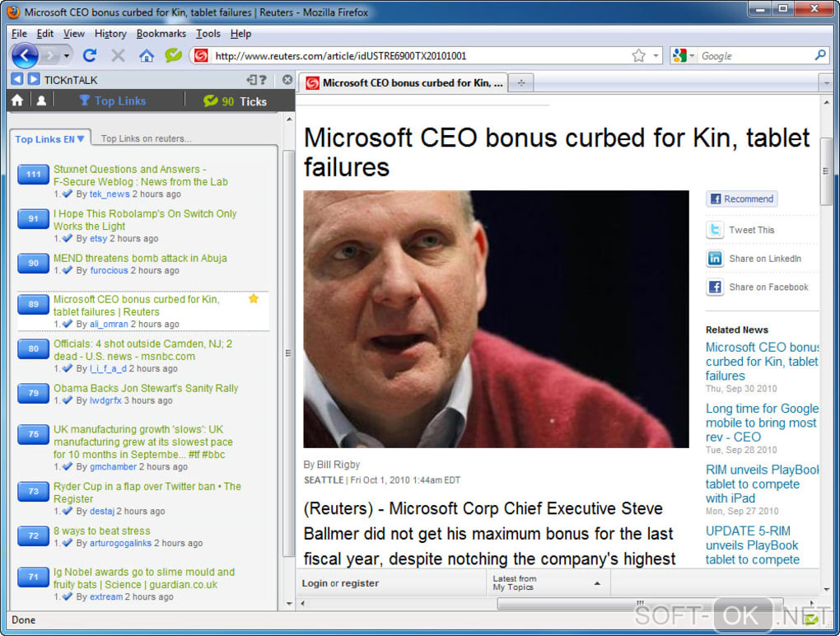Open the URL history dropdown arrow
This screenshot has height=636, width=840.
[656, 56]
